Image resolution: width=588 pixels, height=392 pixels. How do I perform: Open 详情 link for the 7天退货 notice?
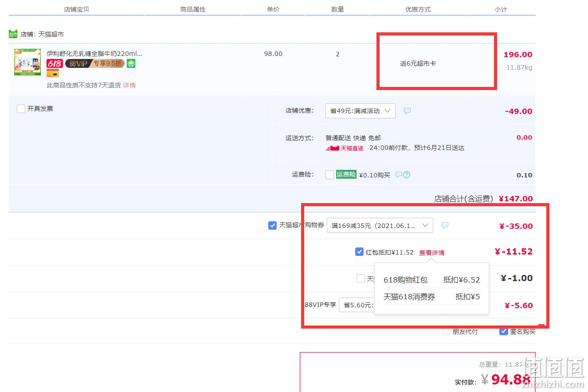click(129, 85)
